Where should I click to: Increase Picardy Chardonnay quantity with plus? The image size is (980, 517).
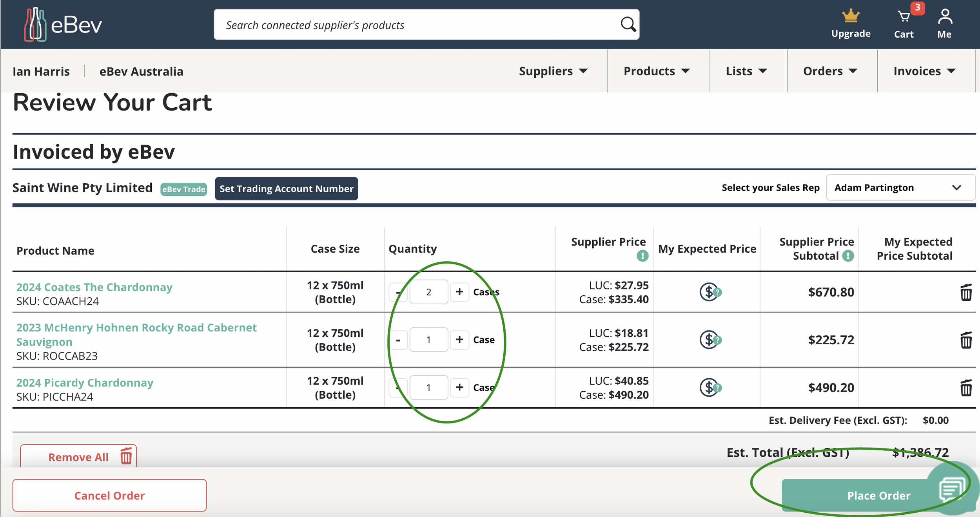click(459, 388)
